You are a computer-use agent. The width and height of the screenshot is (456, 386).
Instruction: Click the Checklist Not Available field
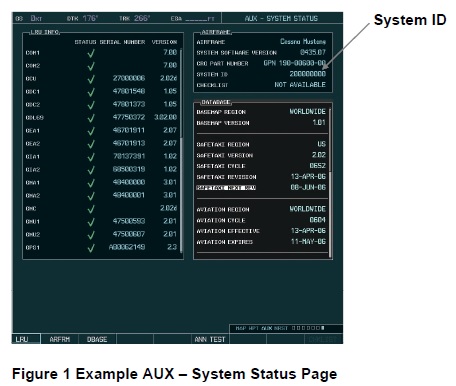point(300,85)
